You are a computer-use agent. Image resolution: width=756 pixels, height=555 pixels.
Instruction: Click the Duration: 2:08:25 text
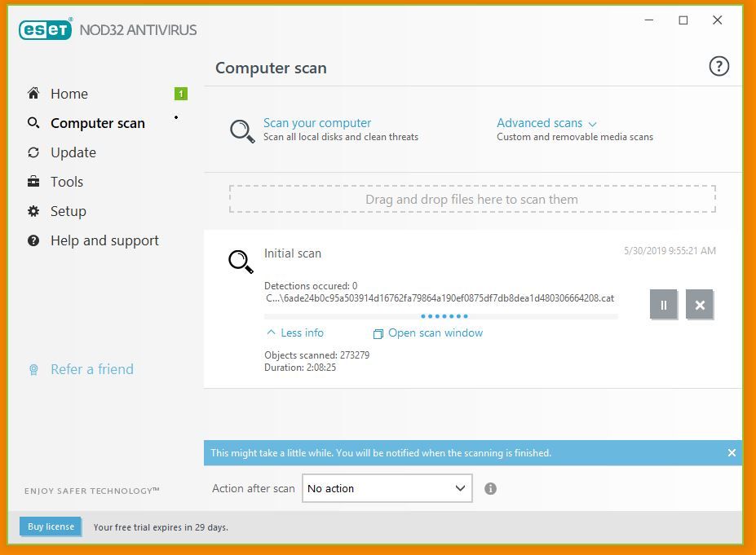300,368
